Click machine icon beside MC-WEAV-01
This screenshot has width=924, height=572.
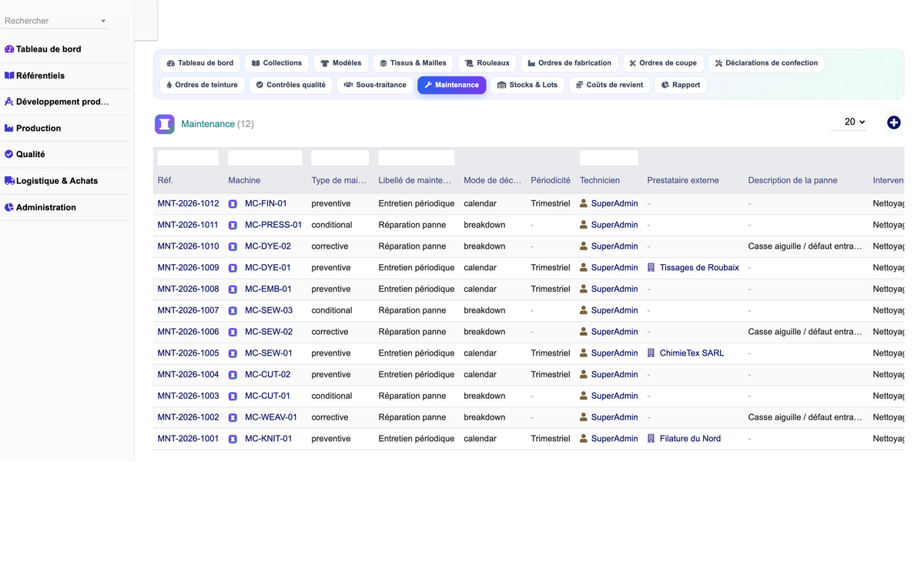pos(233,418)
